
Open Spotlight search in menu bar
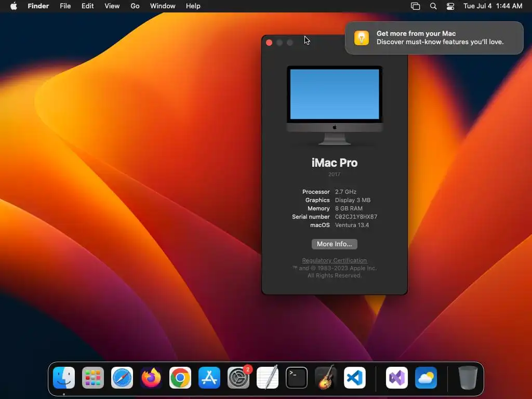[433, 6]
